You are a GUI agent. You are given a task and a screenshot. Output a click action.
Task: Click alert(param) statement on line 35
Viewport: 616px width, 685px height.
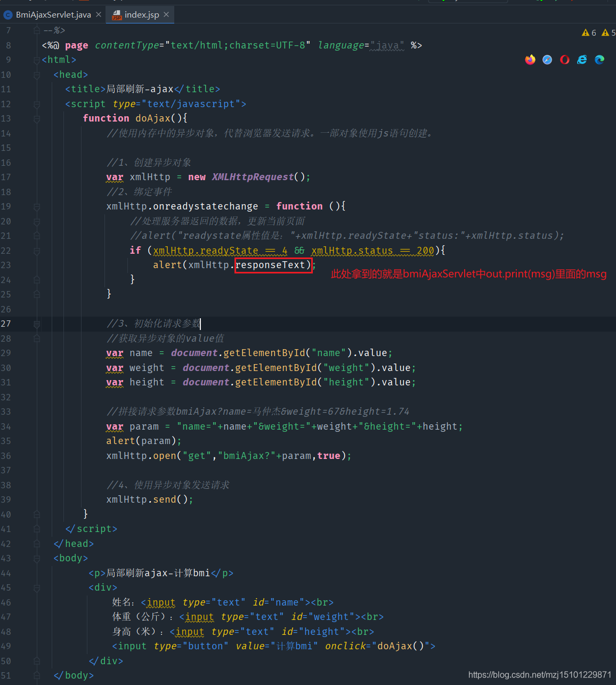(144, 441)
